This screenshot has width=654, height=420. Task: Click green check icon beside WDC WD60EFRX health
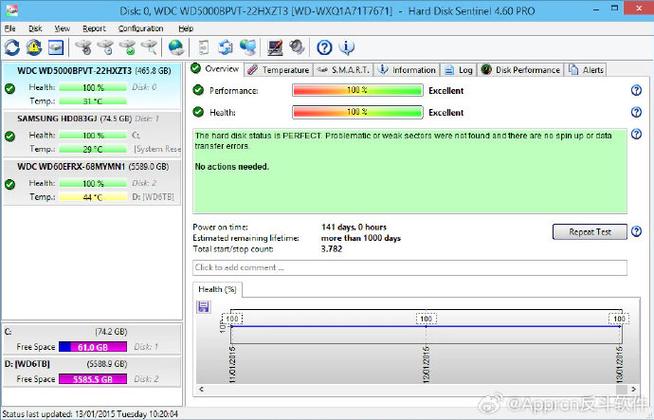(10, 184)
